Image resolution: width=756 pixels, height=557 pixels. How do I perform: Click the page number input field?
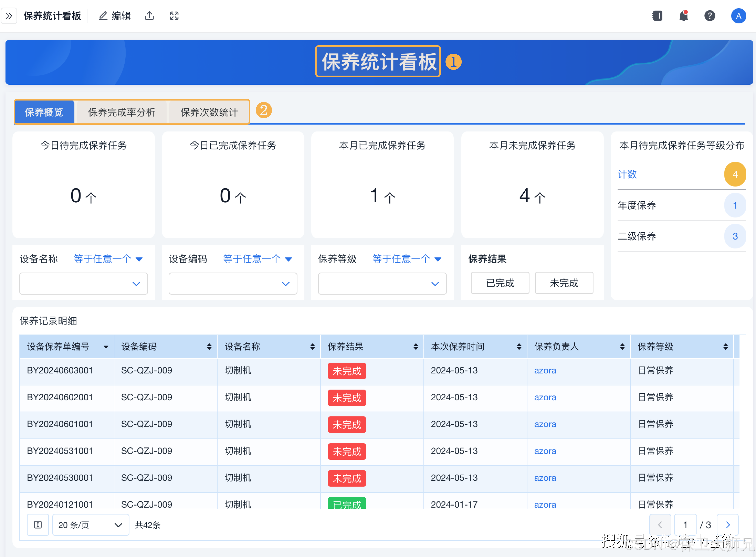pyautogui.click(x=685, y=525)
